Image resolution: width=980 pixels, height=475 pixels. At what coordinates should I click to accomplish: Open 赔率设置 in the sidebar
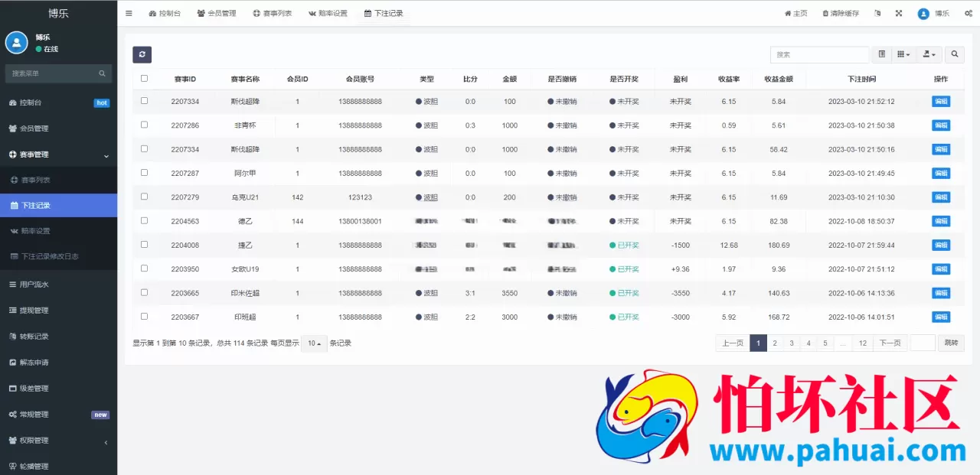pos(58,231)
